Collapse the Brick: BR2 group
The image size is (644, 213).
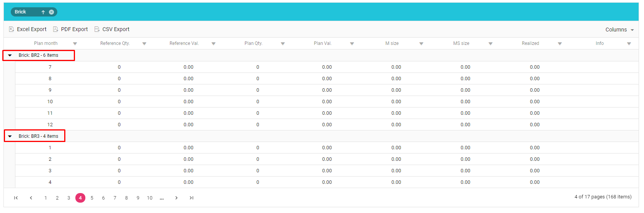pyautogui.click(x=10, y=55)
